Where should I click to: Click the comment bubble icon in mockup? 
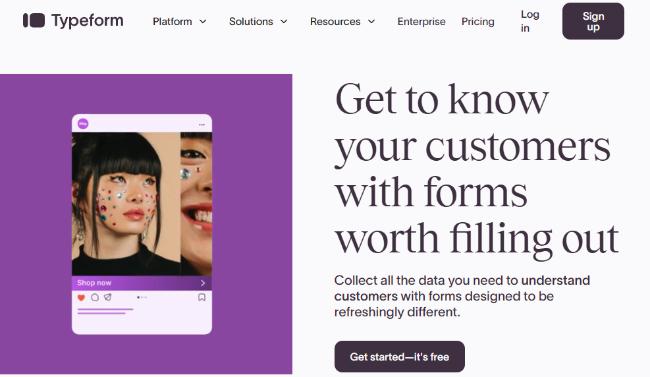pos(95,297)
